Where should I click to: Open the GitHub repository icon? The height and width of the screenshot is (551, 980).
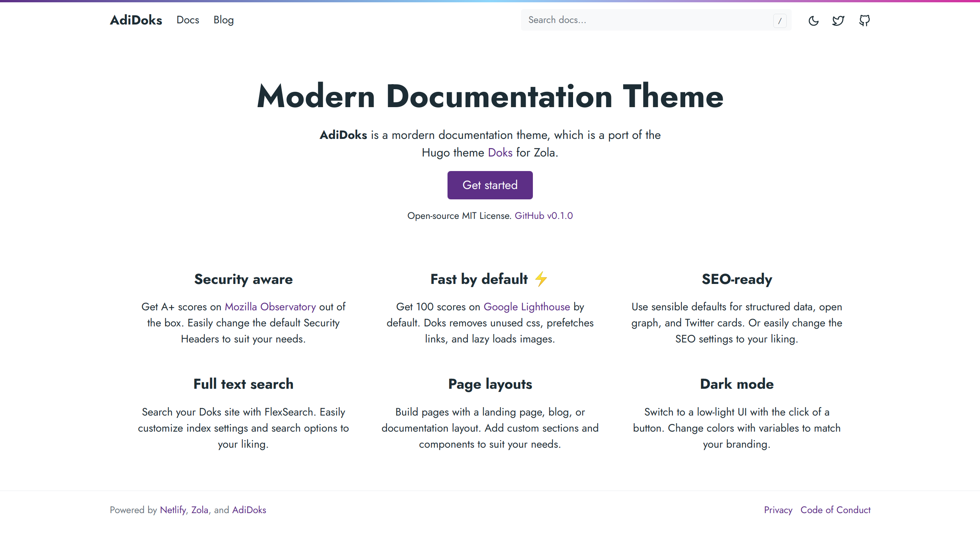864,20
